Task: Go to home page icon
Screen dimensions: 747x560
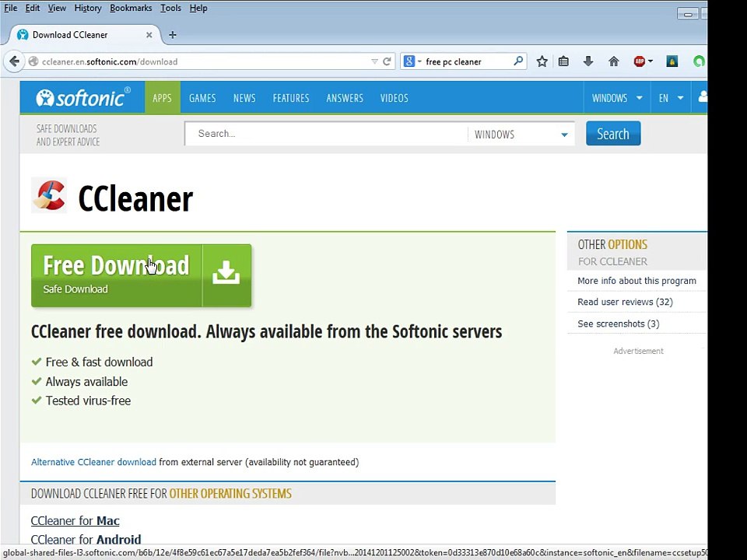Action: point(614,61)
